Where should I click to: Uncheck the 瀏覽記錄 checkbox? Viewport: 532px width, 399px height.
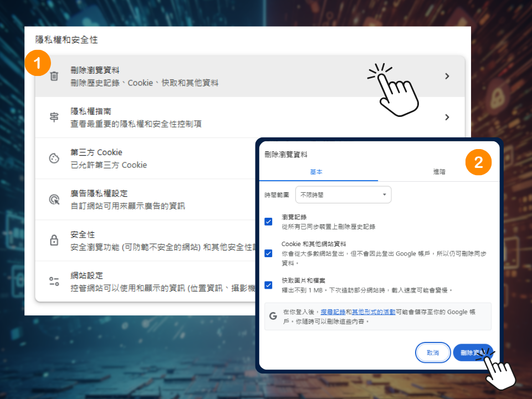(x=269, y=222)
